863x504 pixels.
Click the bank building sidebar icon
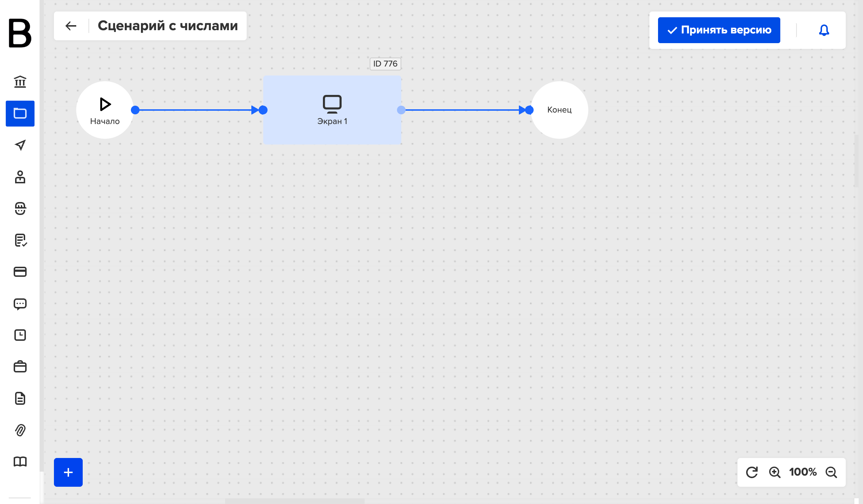(x=20, y=82)
